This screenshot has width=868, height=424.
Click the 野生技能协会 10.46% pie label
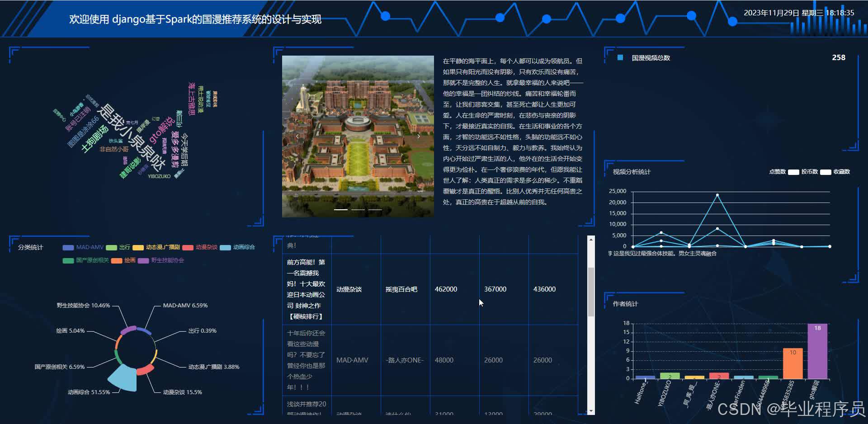click(x=83, y=306)
